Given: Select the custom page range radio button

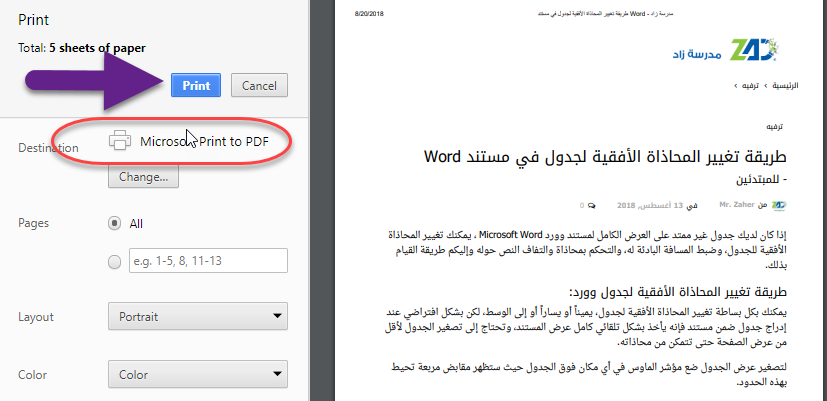Looking at the screenshot, I should coord(114,262).
